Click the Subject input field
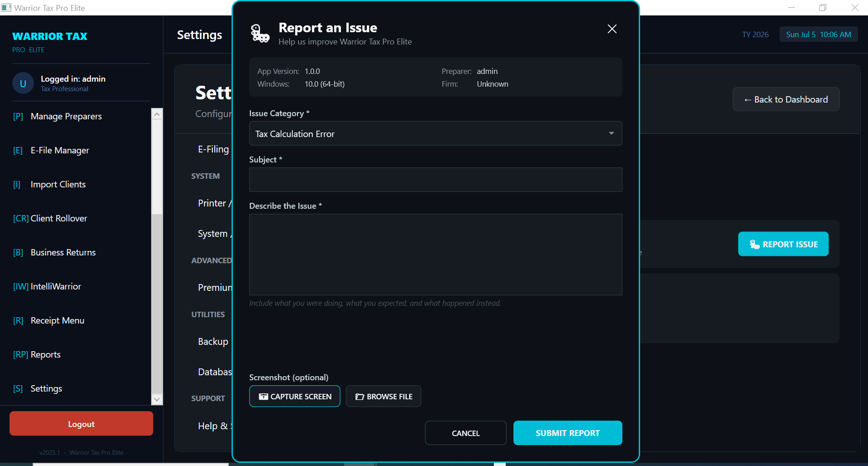The width and height of the screenshot is (868, 466). click(x=435, y=180)
